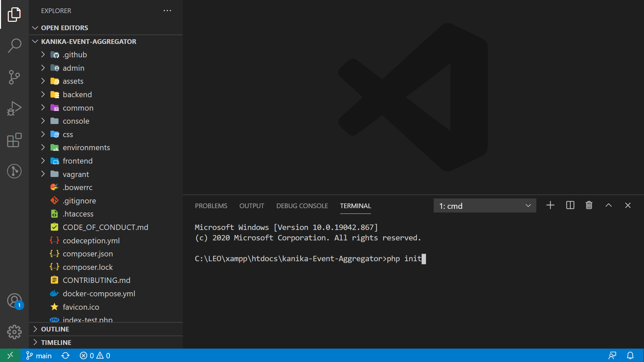
Task: Open docker-compose.yml file
Action: click(x=106, y=294)
